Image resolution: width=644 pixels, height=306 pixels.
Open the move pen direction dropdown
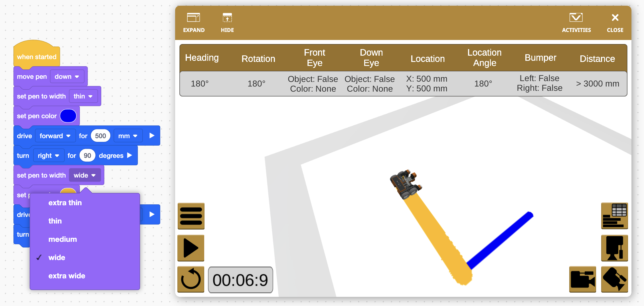click(x=67, y=76)
